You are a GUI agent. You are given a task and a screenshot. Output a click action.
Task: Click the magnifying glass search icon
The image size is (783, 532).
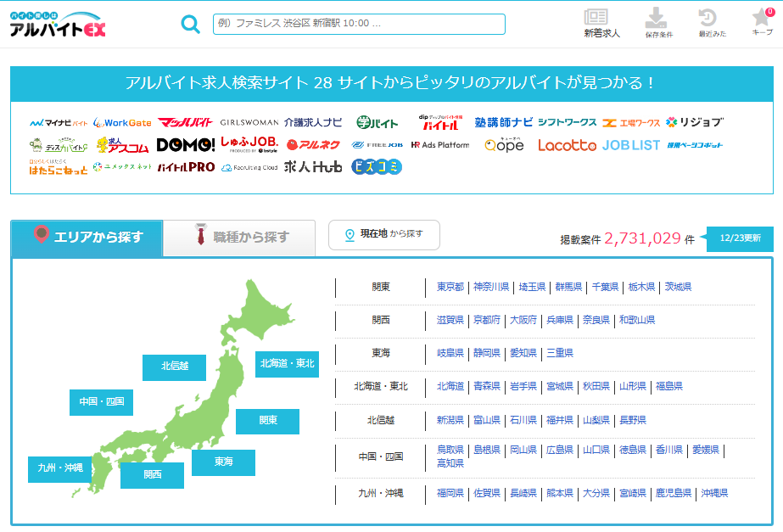click(191, 24)
